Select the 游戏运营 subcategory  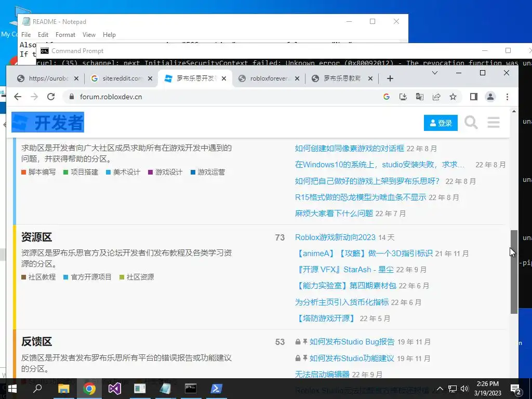208,172
